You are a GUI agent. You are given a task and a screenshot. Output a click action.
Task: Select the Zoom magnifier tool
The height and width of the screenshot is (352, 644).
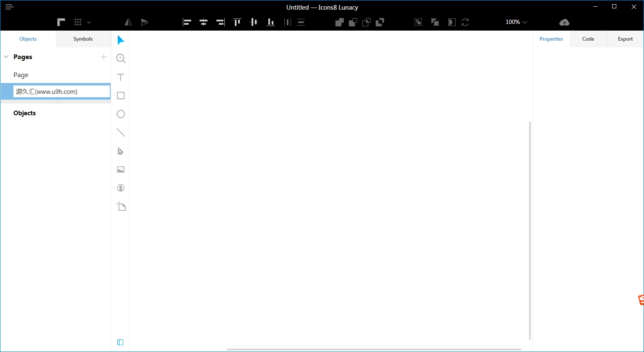(121, 59)
